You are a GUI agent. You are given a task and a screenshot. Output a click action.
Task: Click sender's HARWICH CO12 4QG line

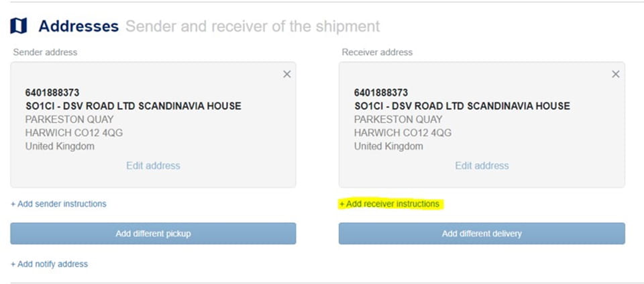pyautogui.click(x=74, y=133)
